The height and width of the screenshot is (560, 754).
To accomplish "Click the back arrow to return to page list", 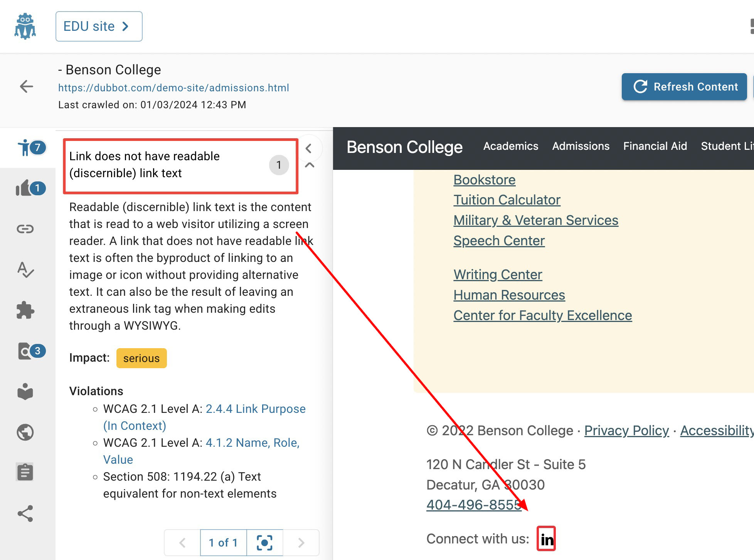I will tap(26, 87).
